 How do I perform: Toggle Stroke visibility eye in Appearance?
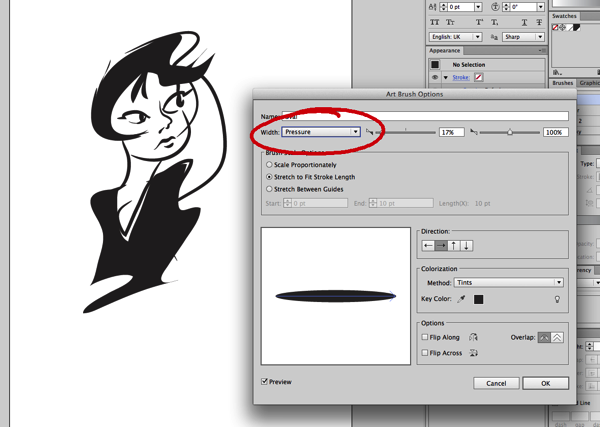tap(434, 76)
